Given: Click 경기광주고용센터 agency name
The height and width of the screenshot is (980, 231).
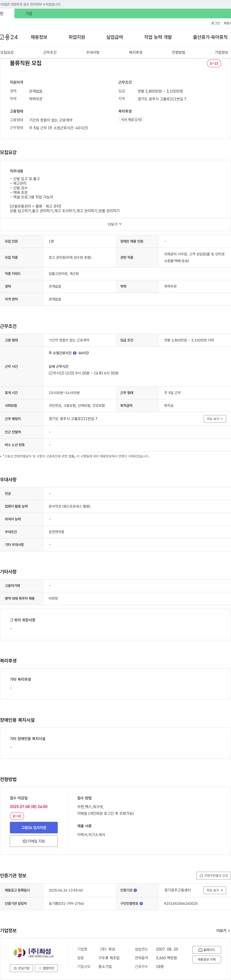Looking at the screenshot, I should click(x=177, y=890).
